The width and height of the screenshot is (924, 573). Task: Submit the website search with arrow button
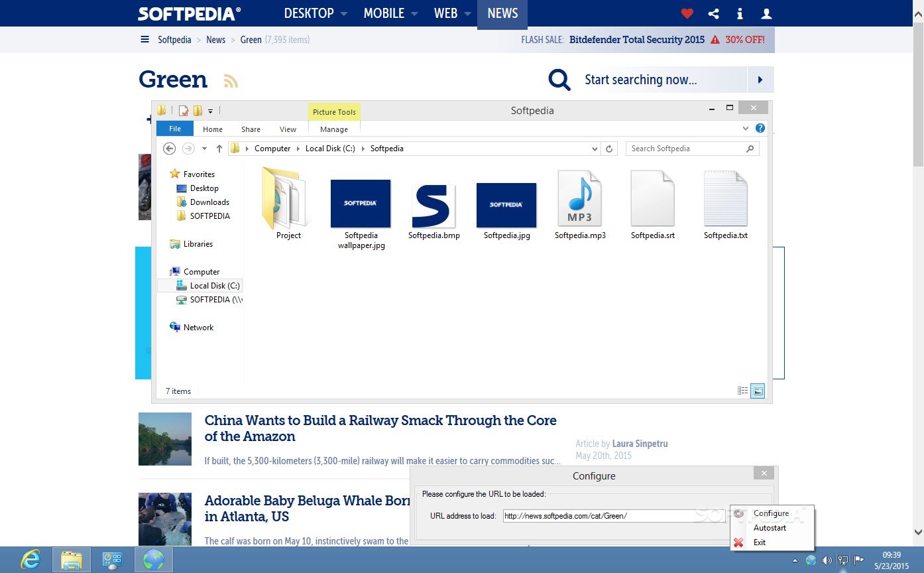[760, 80]
